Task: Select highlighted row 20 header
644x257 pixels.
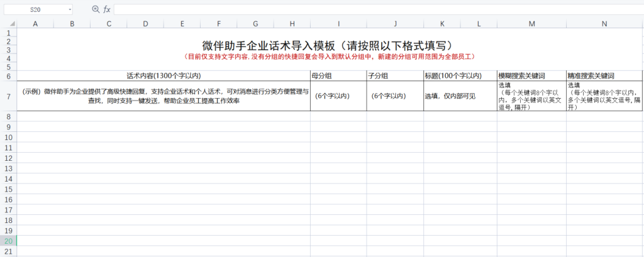Action: [9, 241]
